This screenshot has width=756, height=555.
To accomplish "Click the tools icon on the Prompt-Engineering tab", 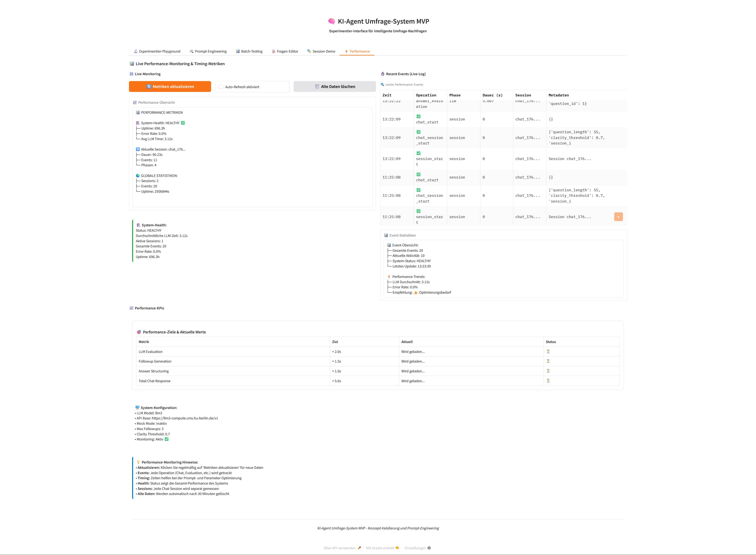I will 191,51.
